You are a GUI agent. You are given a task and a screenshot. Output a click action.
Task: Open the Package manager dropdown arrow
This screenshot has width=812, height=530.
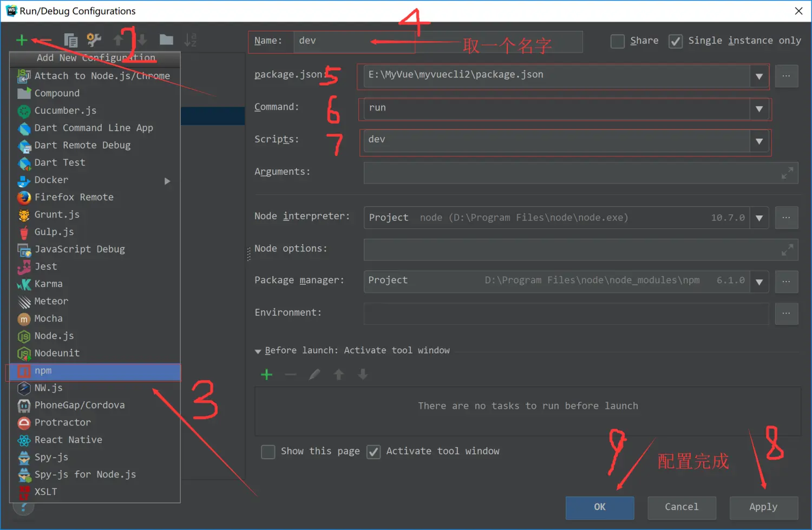(759, 282)
